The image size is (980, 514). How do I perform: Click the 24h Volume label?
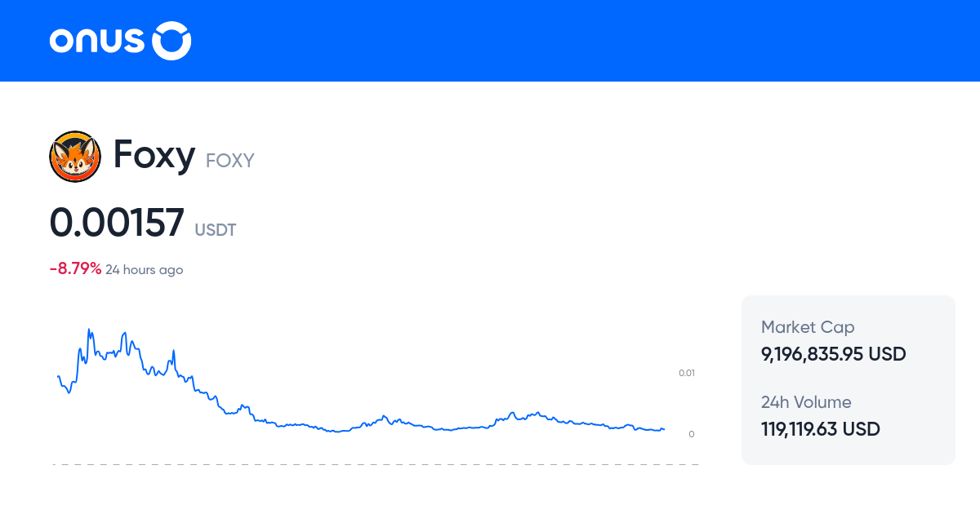click(x=806, y=402)
